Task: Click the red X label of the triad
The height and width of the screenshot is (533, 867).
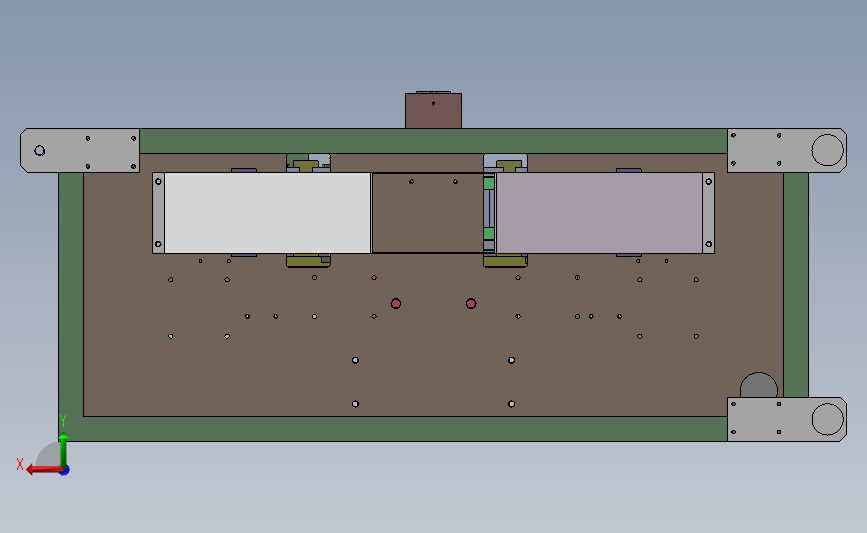Action: [x=20, y=464]
